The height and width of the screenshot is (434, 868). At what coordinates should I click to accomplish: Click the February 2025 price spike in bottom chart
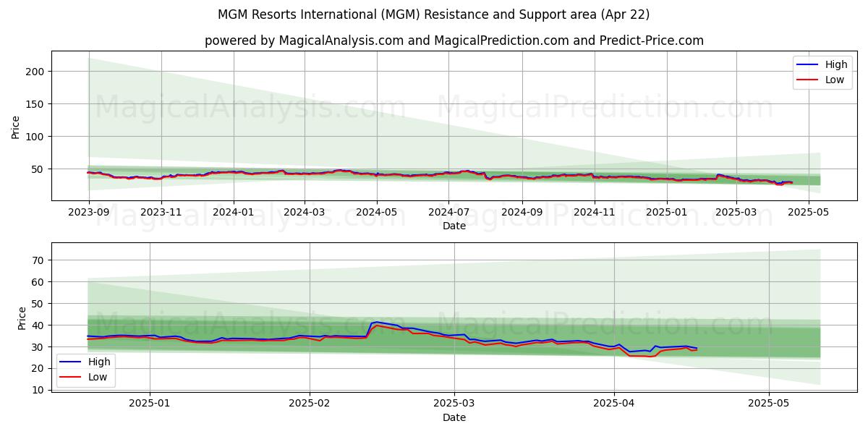[375, 323]
